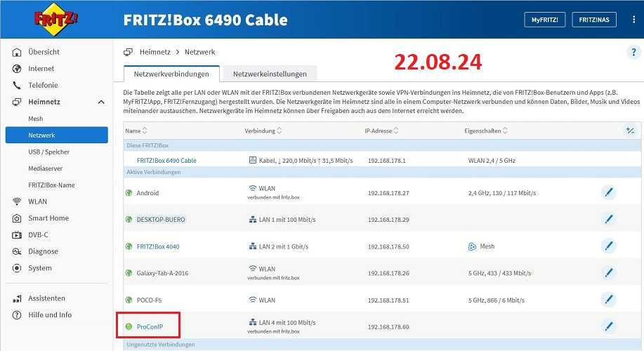Edit the ProConIP device entry
This screenshot has width=644, height=351.
coord(609,326)
